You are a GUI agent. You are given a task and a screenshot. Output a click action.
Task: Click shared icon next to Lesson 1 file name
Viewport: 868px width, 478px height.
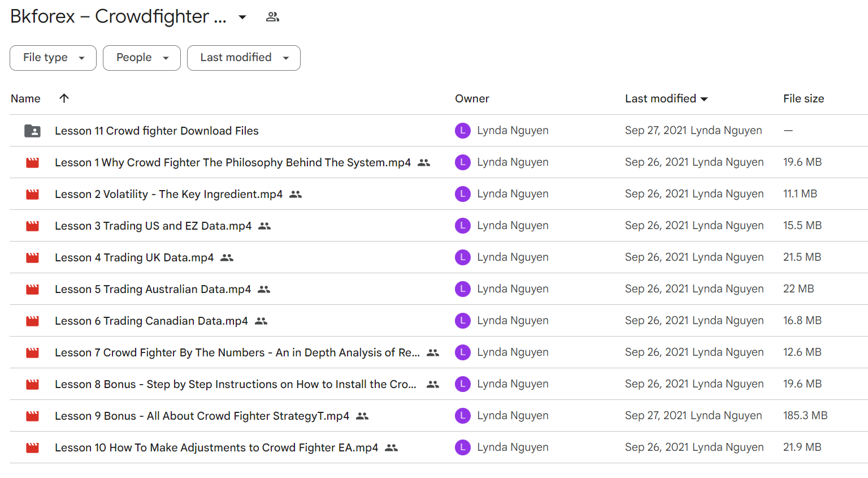[424, 162]
